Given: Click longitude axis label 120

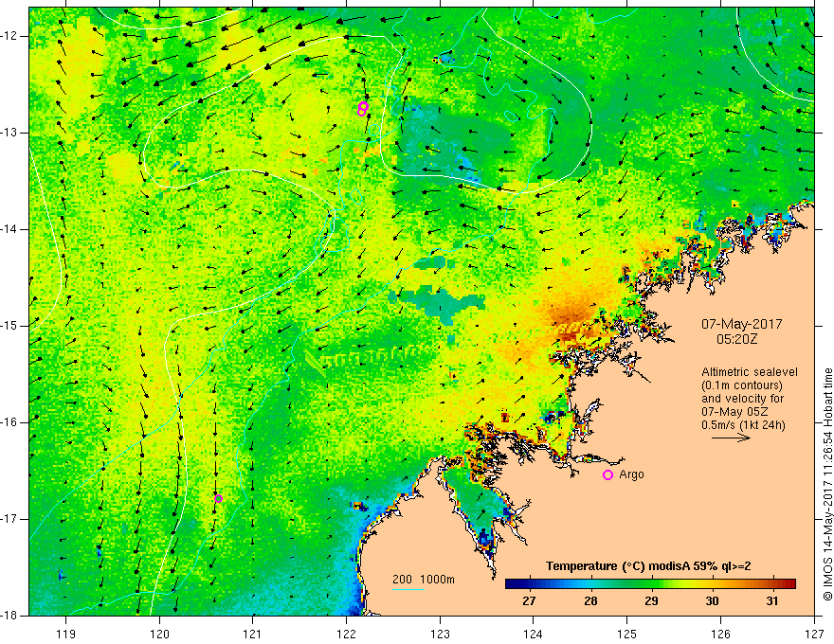Looking at the screenshot, I should [x=159, y=634].
